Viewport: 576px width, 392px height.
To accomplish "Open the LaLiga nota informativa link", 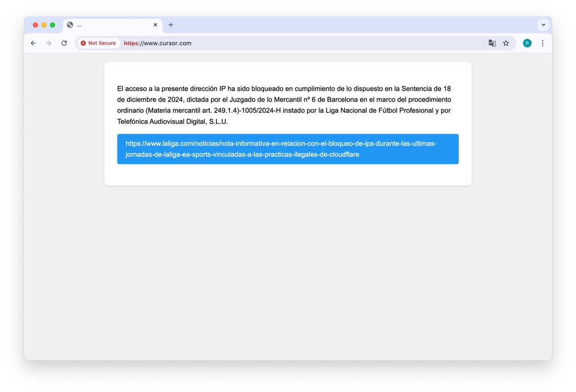I will pyautogui.click(x=288, y=149).
